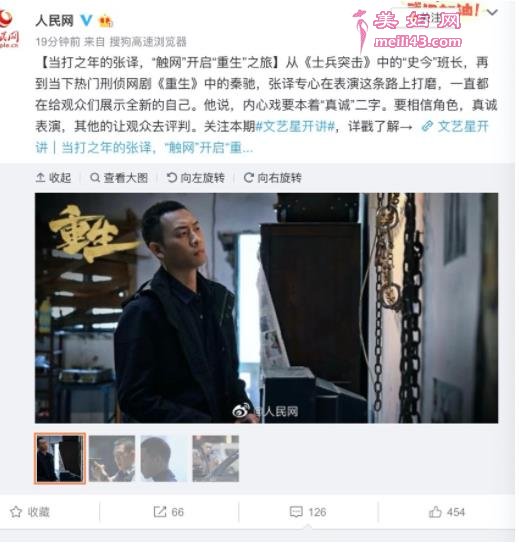The height and width of the screenshot is (544, 519).
Task: Toggle 收藏 star to favorite post
Action: point(30,512)
